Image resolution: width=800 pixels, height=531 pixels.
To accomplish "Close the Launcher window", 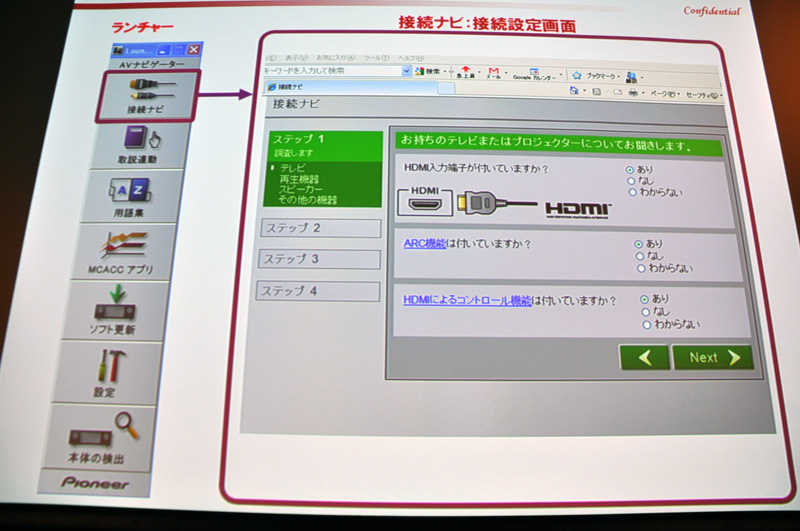I will pos(193,49).
